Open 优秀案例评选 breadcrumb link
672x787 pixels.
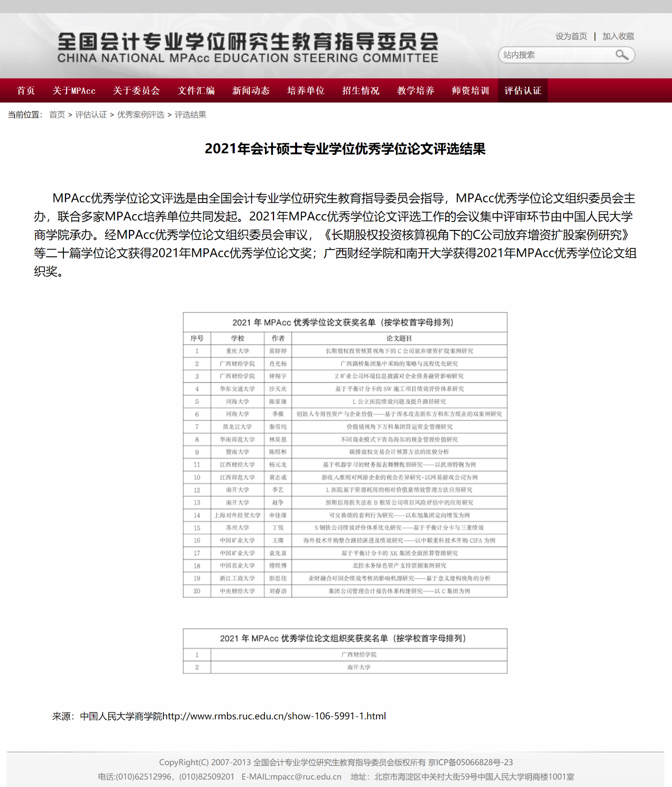[141, 115]
